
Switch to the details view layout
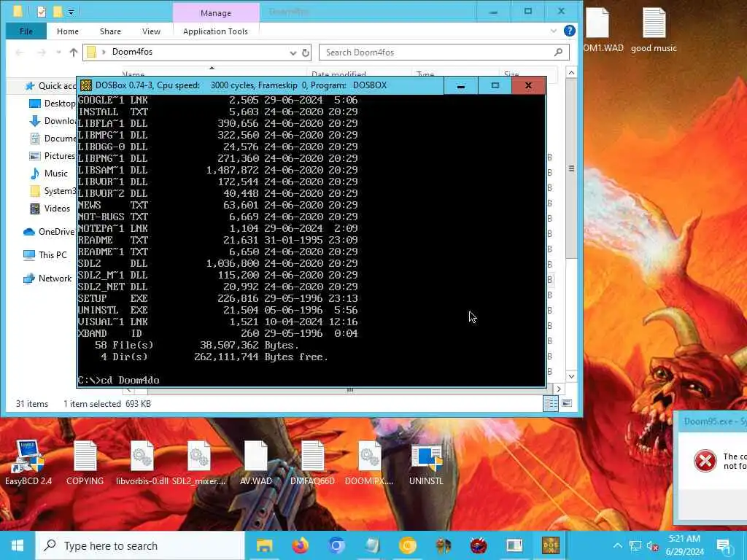point(551,404)
